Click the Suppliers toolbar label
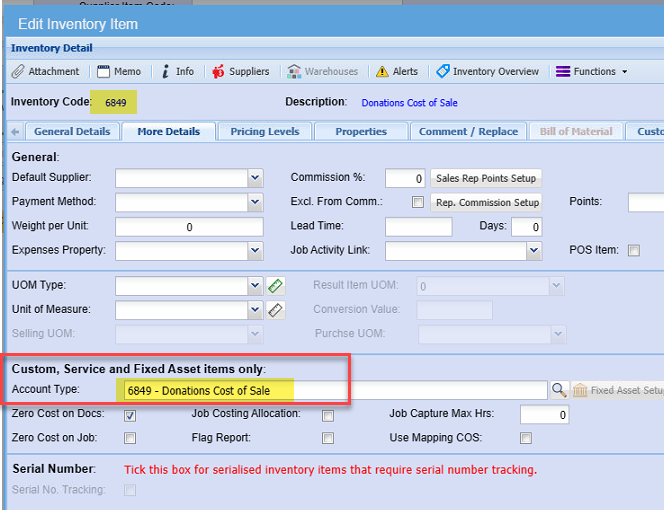Image resolution: width=664 pixels, height=510 pixels. (249, 72)
